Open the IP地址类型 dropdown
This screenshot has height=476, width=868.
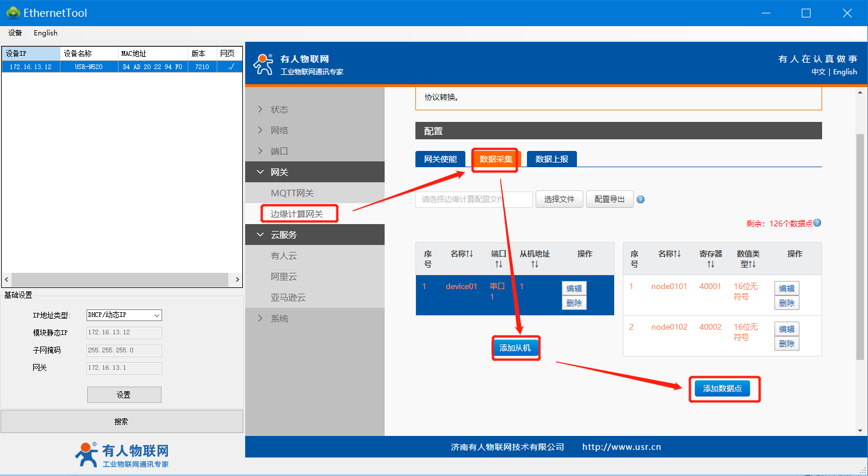[124, 315]
